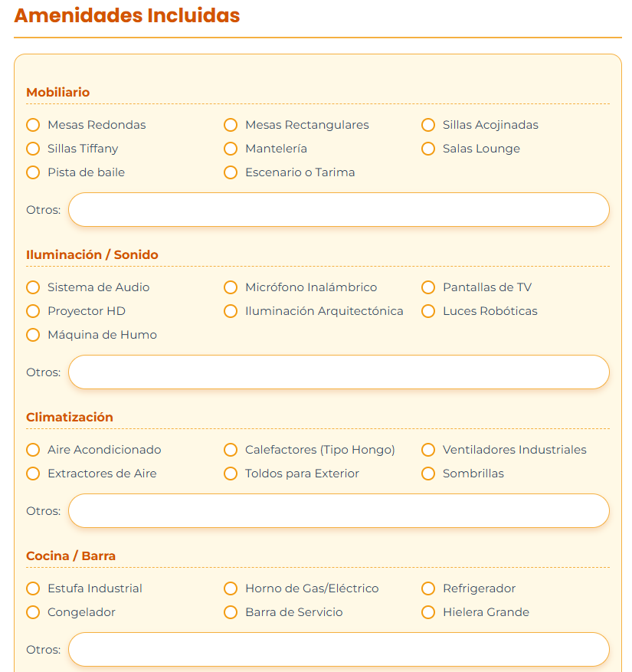Choose Escenario o Tarima option
This screenshot has width=632, height=672.
[x=231, y=172]
